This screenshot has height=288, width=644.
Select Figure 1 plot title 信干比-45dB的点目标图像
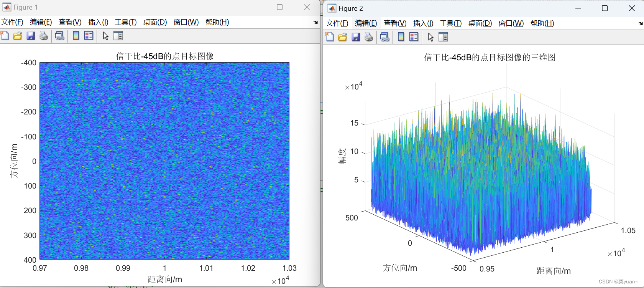[x=165, y=56]
